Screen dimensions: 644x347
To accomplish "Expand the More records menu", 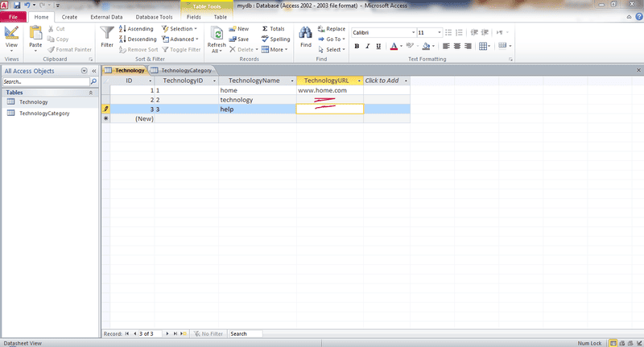I will [275, 49].
